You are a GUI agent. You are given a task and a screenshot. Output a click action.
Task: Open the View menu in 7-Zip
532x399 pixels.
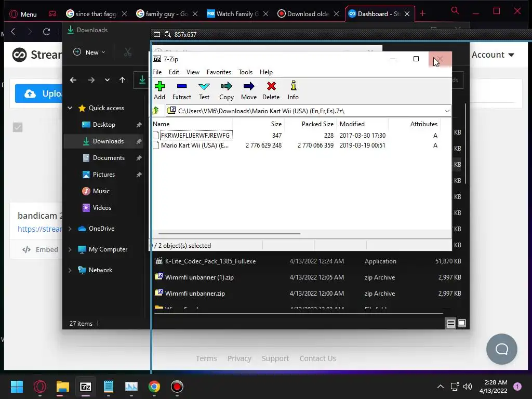pos(193,72)
